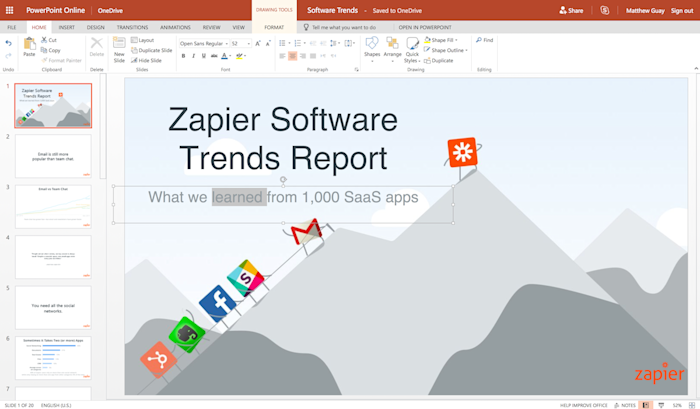Duplicate the shape in Drawing group

click(438, 60)
